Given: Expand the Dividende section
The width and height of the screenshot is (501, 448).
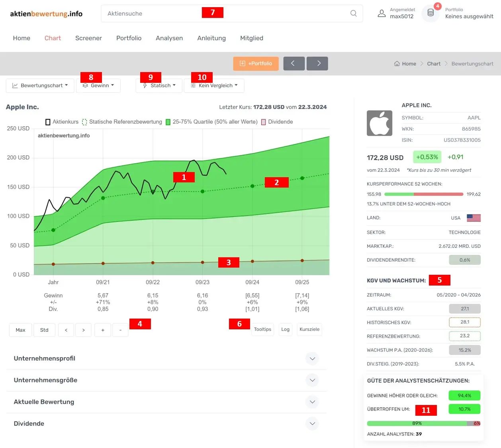Looking at the screenshot, I should point(166,424).
